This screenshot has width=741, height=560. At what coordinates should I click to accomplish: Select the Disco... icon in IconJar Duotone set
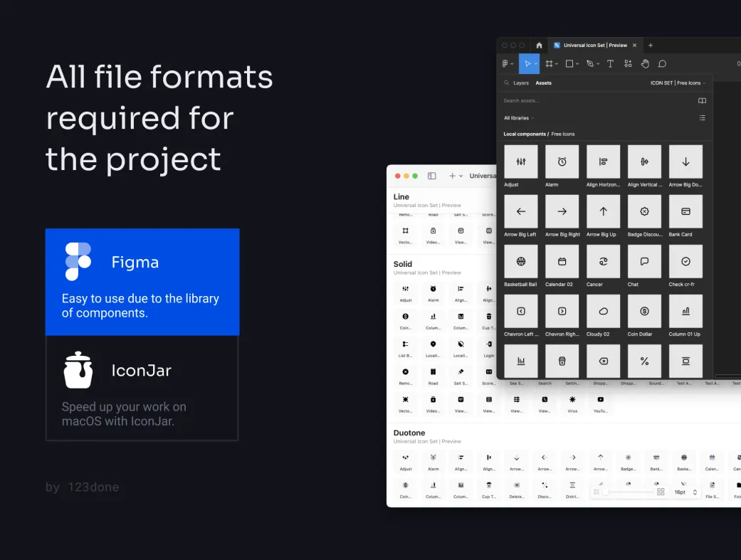click(x=545, y=489)
